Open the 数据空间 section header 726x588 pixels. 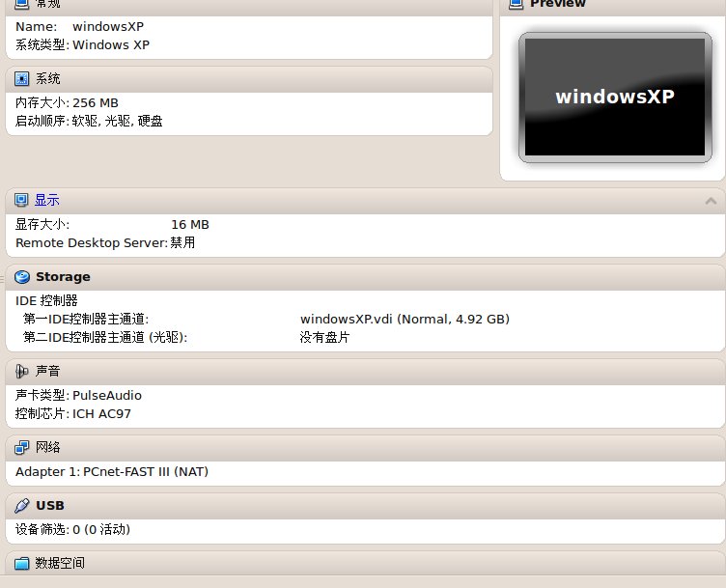click(x=60, y=564)
